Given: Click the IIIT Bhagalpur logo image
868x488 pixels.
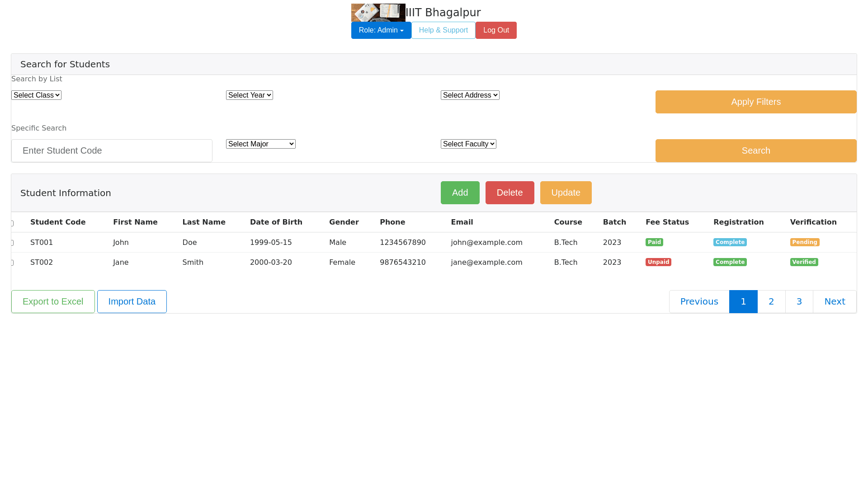Looking at the screenshot, I should click(x=378, y=13).
